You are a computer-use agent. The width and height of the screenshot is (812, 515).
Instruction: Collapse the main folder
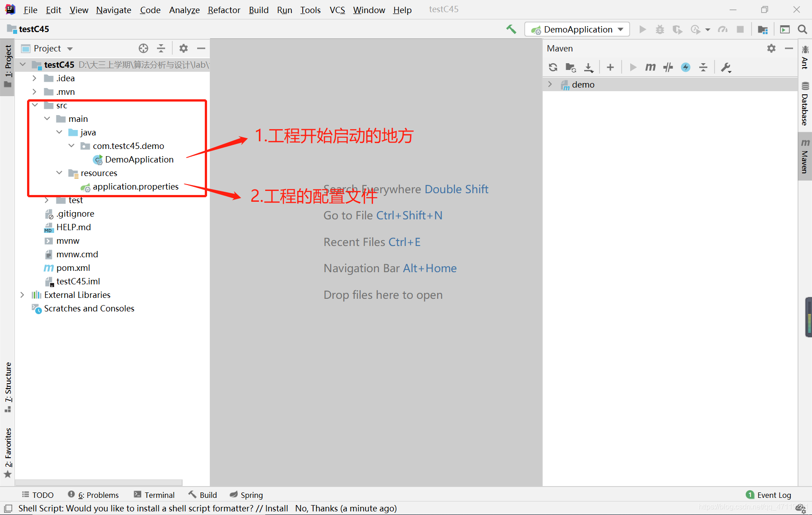(x=47, y=119)
